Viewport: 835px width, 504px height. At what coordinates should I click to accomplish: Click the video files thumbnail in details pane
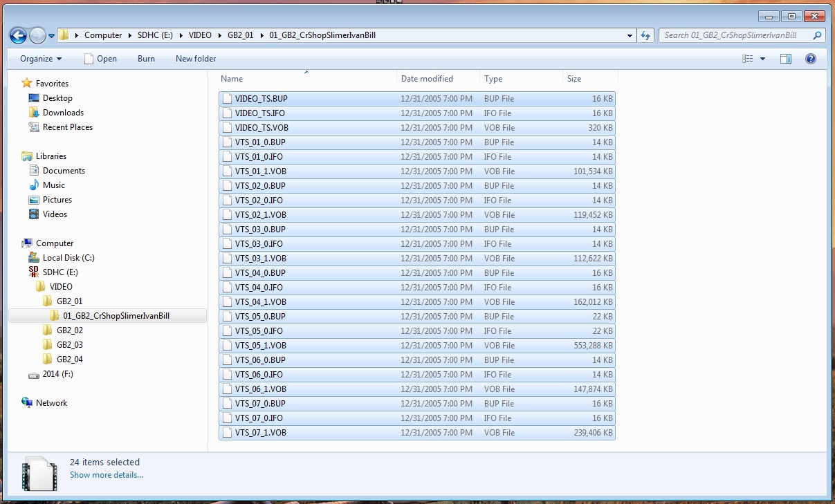(38, 473)
